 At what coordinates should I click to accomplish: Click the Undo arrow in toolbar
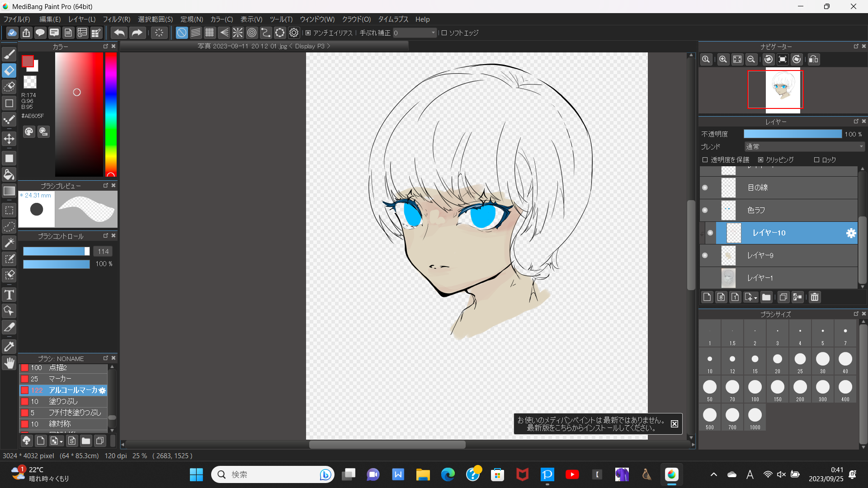tap(119, 33)
